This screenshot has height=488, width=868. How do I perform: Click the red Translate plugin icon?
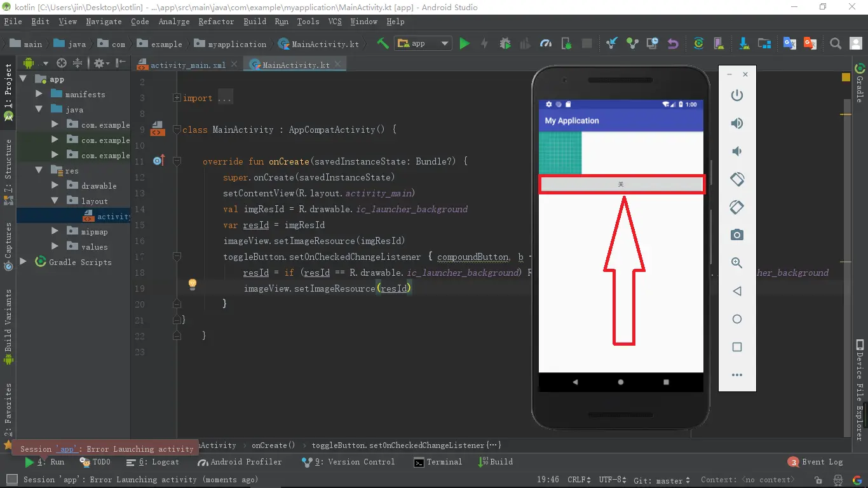point(810,43)
